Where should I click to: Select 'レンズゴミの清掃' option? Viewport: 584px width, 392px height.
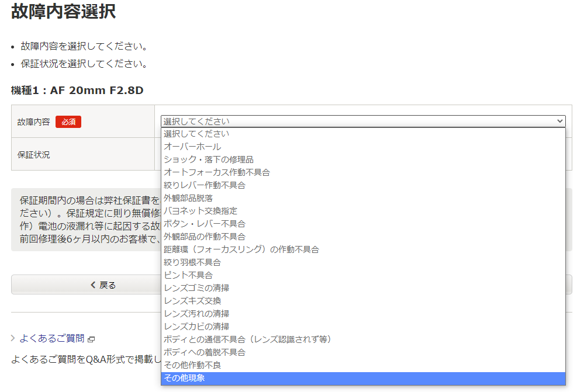tap(196, 288)
